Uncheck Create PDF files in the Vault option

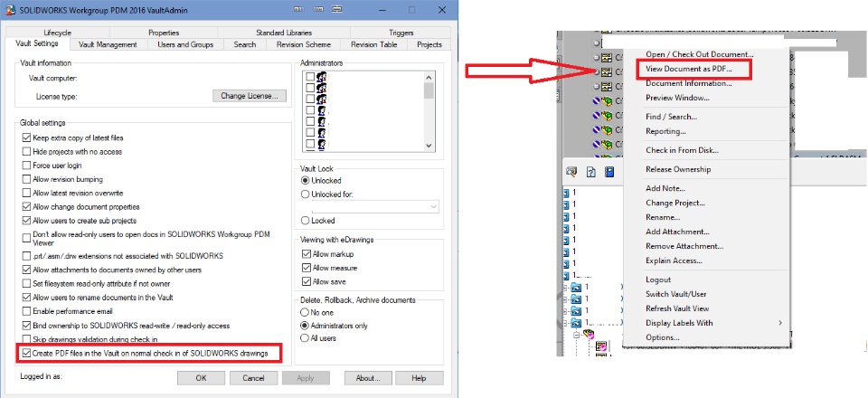pos(26,353)
